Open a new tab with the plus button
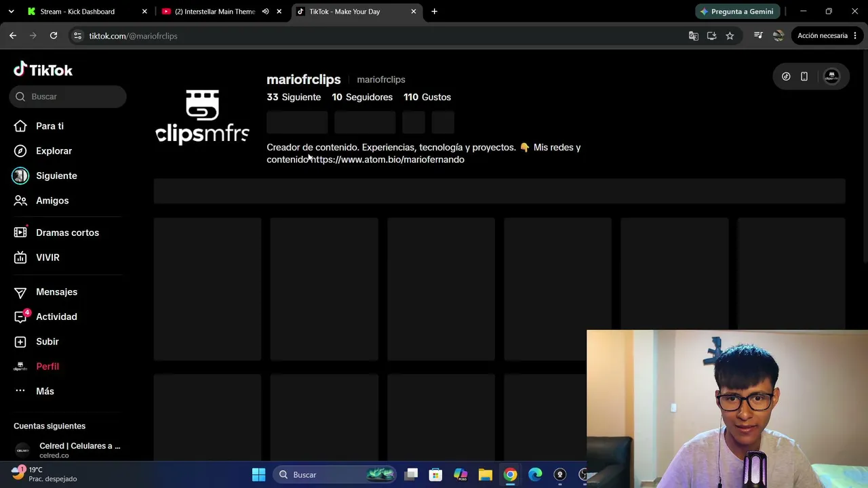 [434, 12]
